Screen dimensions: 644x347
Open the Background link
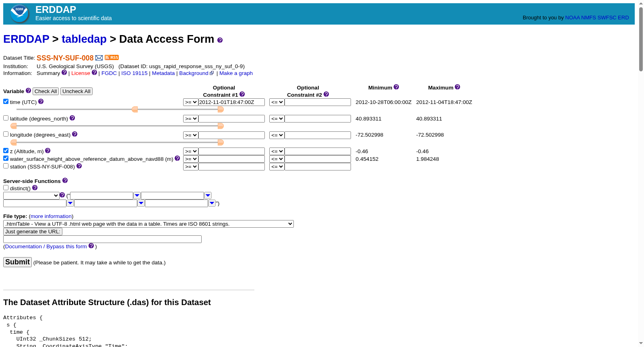point(194,73)
